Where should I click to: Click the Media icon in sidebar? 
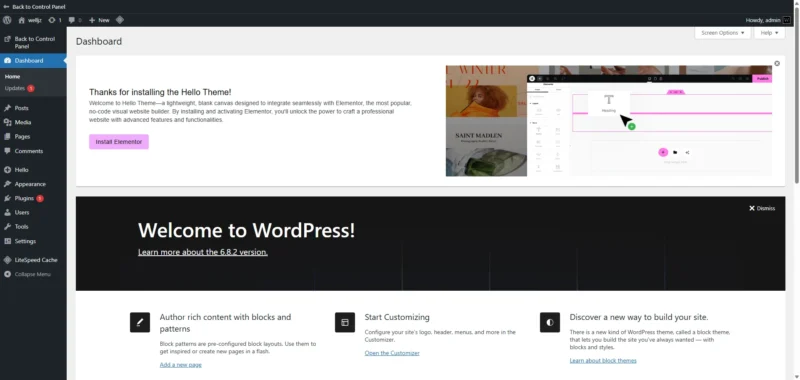click(7, 122)
